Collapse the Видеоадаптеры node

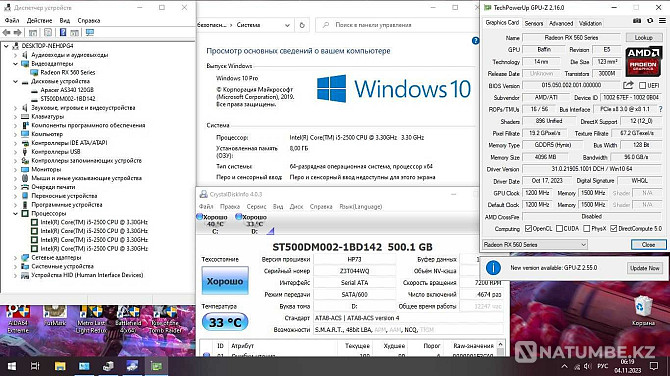tap(15, 64)
